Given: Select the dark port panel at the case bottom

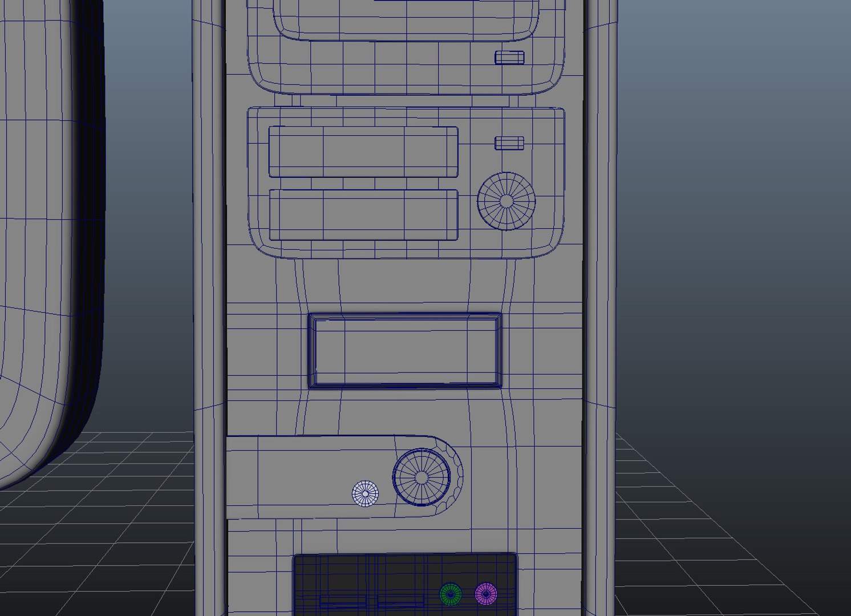Looking at the screenshot, I should (x=405, y=585).
